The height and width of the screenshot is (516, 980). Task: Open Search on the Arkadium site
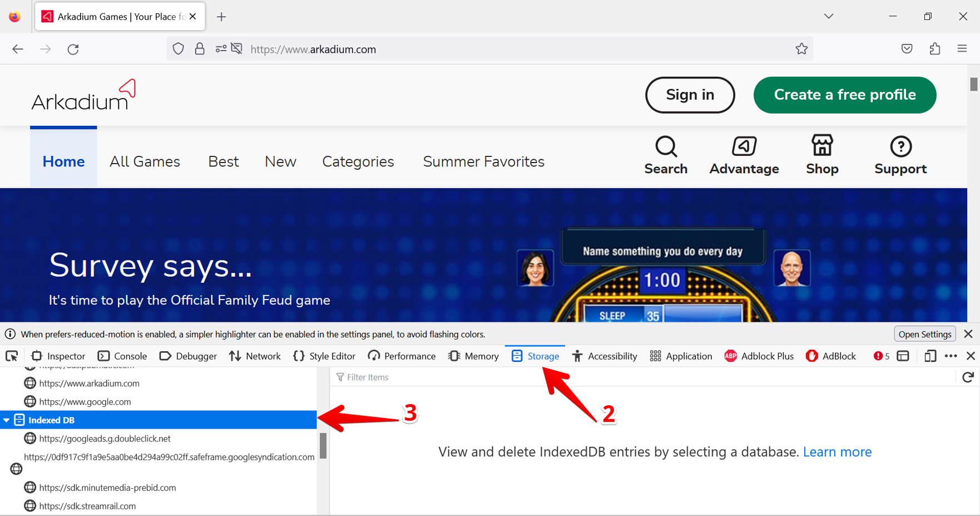point(666,155)
